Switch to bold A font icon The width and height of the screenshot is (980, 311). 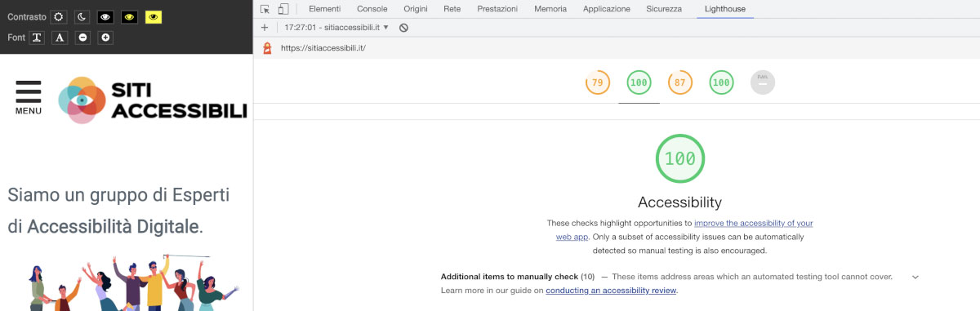[x=59, y=38]
